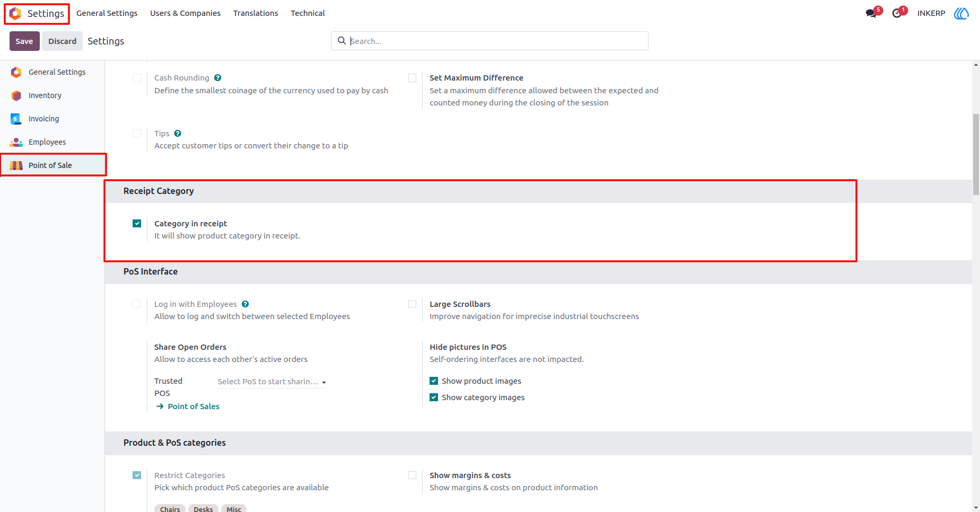The image size is (980, 512).
Task: Enable the Tips checkbox
Action: (x=137, y=134)
